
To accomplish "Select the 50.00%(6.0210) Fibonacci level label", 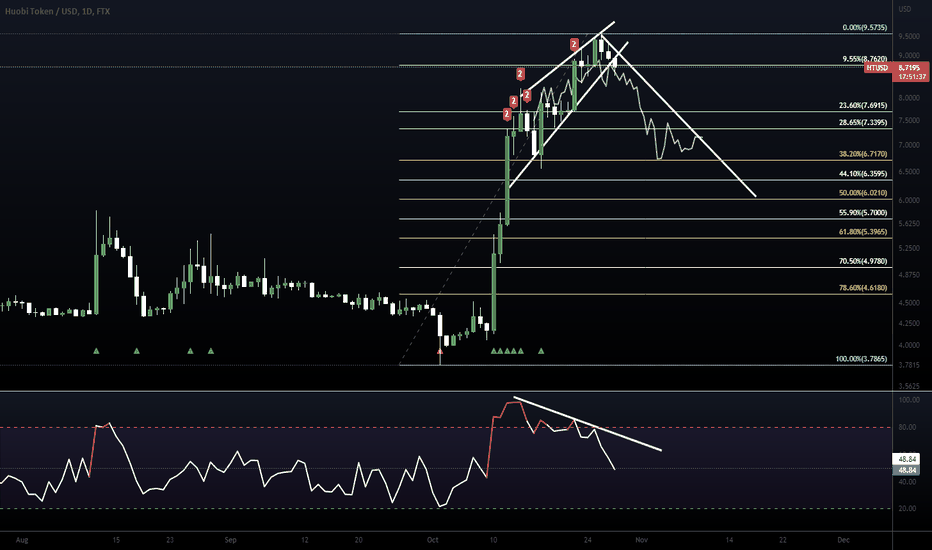I will click(863, 193).
